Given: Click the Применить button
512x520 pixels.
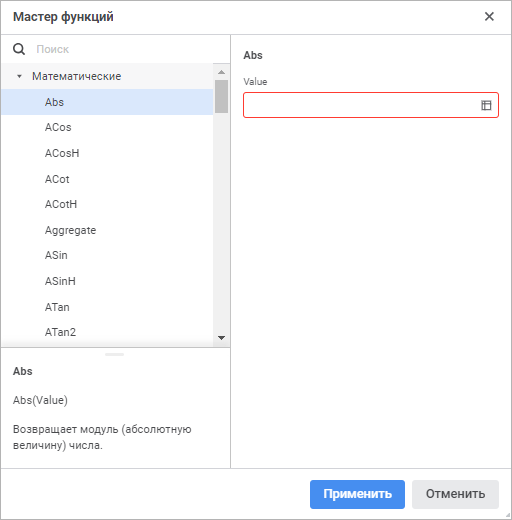Looking at the screenshot, I should 357,494.
